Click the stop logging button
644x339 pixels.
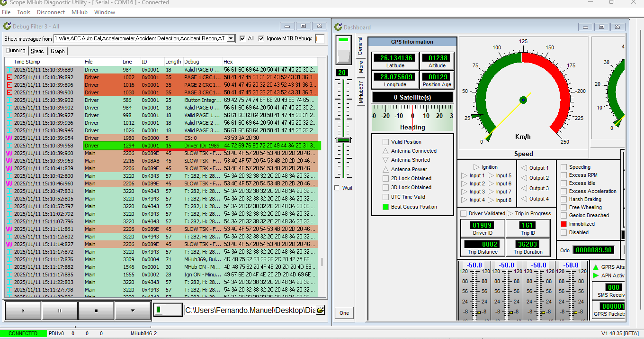pos(96,311)
